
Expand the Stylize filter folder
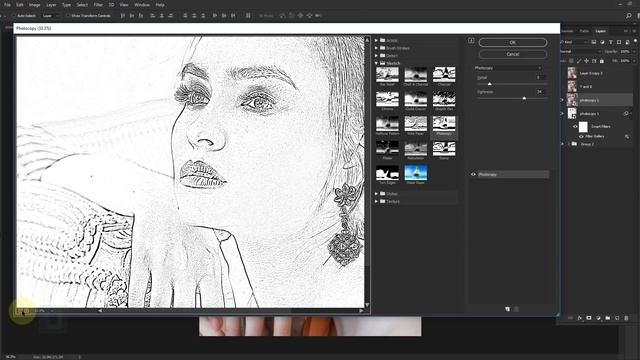376,193
